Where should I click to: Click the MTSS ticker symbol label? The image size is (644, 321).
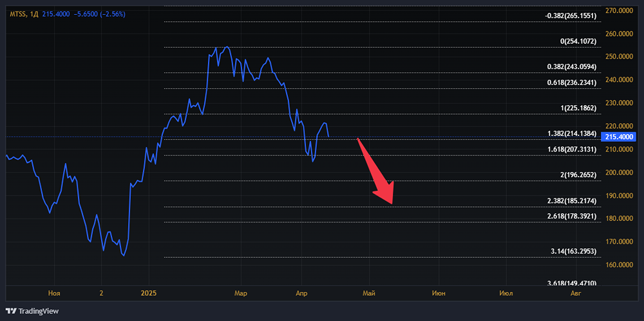click(x=17, y=14)
